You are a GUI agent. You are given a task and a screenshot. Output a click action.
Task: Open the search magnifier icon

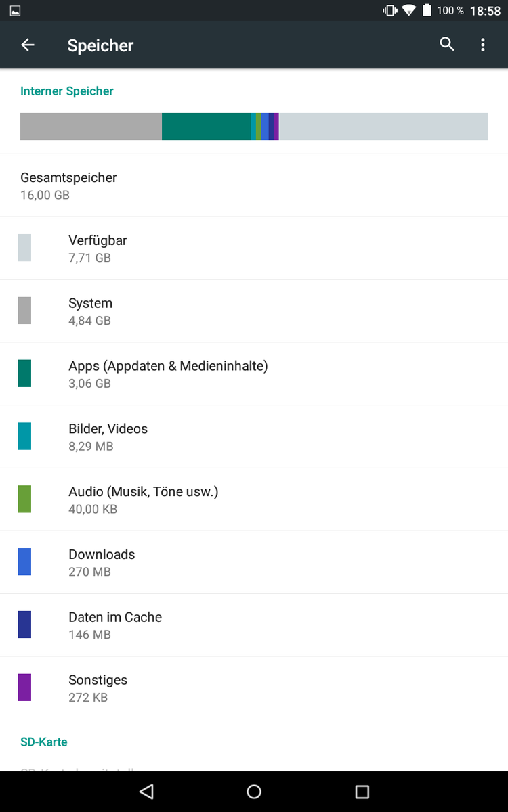447,45
